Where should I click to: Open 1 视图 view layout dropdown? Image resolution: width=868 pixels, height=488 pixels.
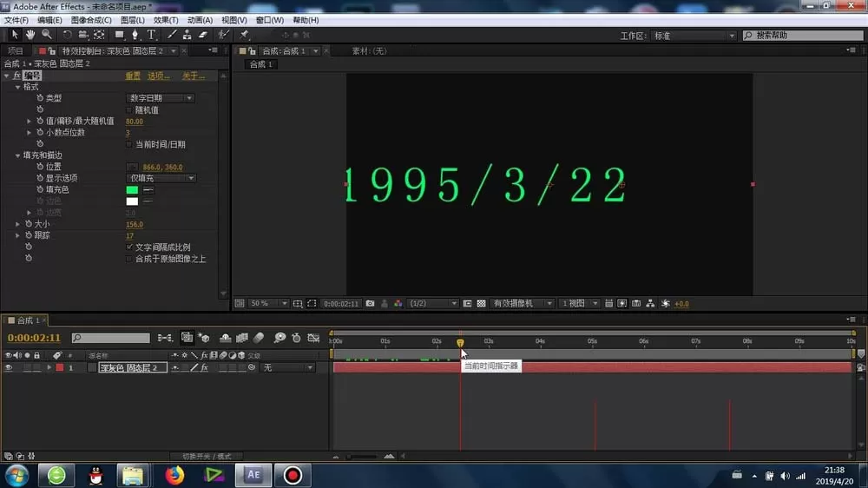click(x=580, y=304)
